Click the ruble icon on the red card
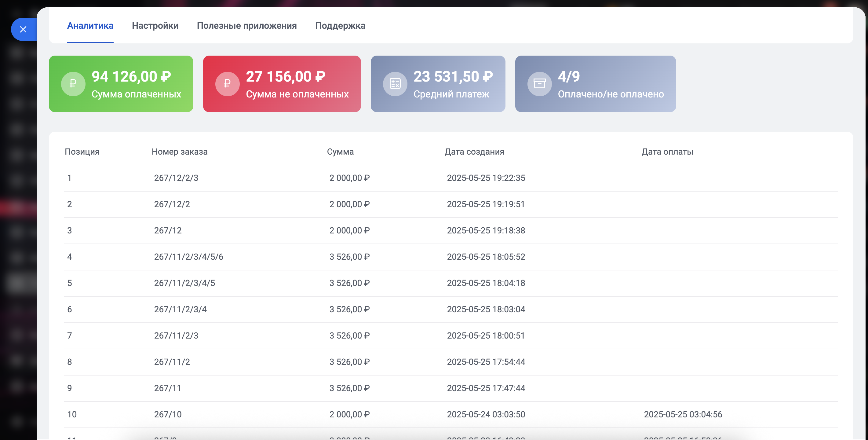Screen dimensions: 868x440 coord(228,84)
